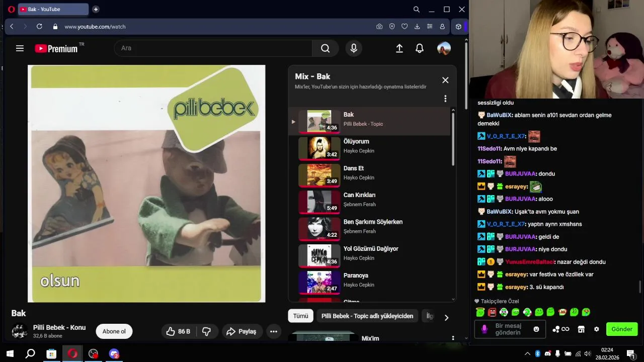Click the Paylaş share button

tap(242, 331)
